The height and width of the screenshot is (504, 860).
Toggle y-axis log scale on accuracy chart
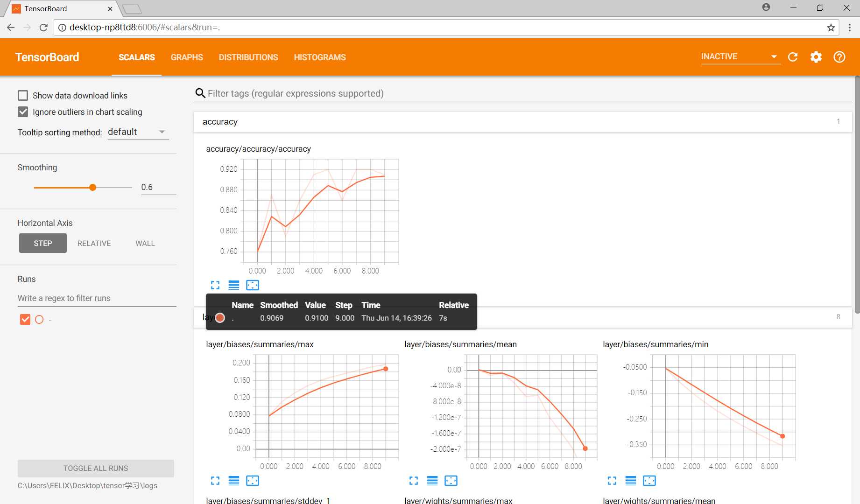pos(234,285)
